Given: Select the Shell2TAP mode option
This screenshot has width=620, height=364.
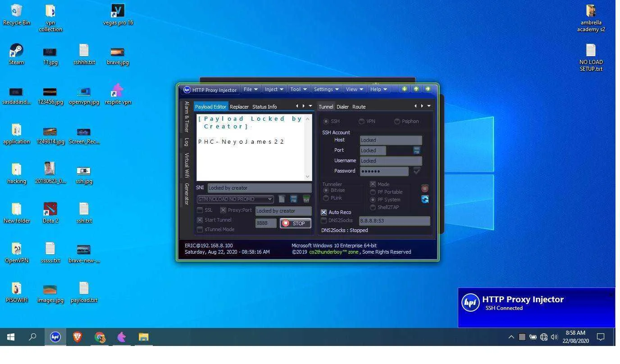Looking at the screenshot, I should 373,207.
